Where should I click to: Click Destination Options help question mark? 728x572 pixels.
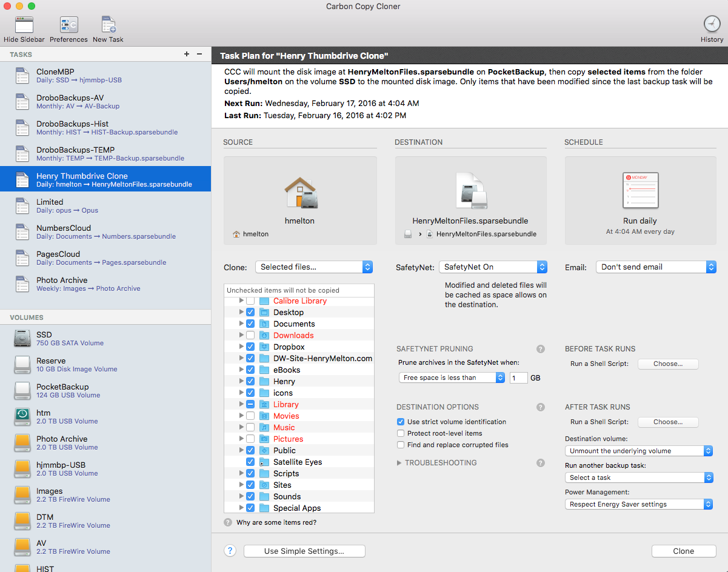pyautogui.click(x=541, y=407)
